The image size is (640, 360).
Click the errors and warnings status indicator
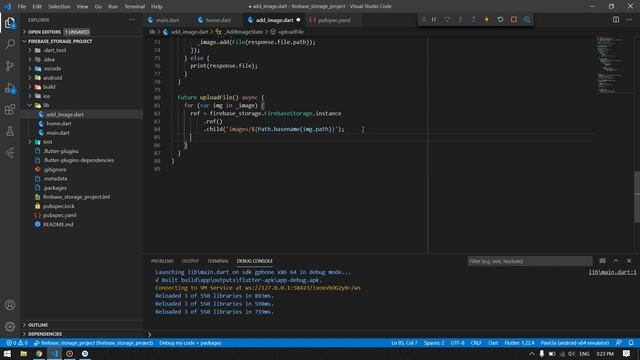pos(17,343)
